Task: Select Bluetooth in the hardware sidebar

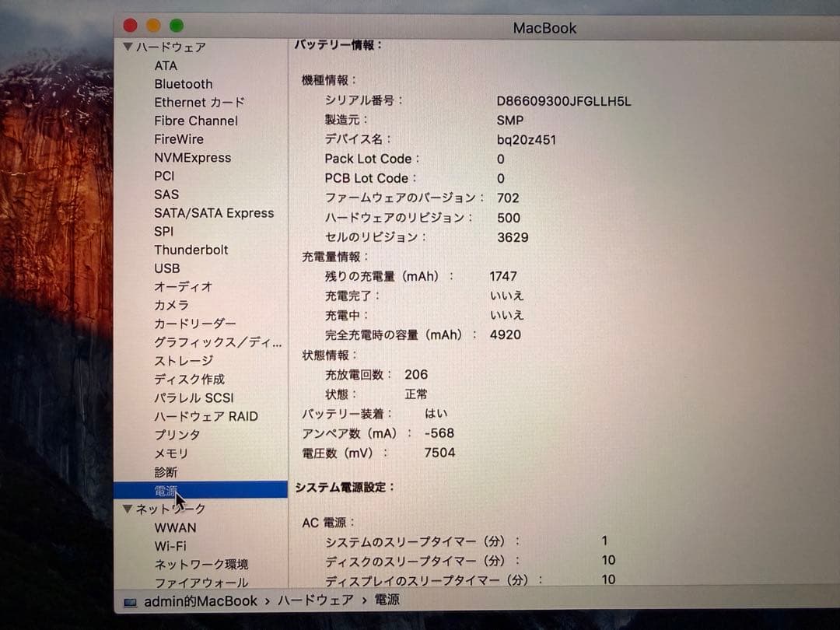Action: tap(184, 84)
